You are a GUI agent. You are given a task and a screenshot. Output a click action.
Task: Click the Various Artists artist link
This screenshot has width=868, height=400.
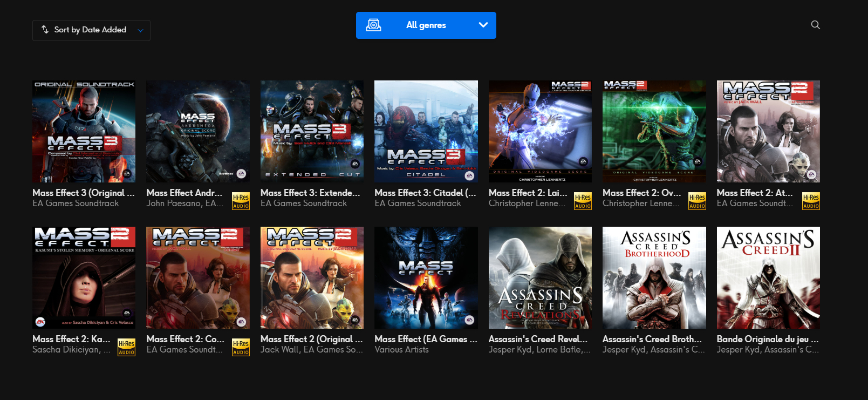[x=401, y=350]
